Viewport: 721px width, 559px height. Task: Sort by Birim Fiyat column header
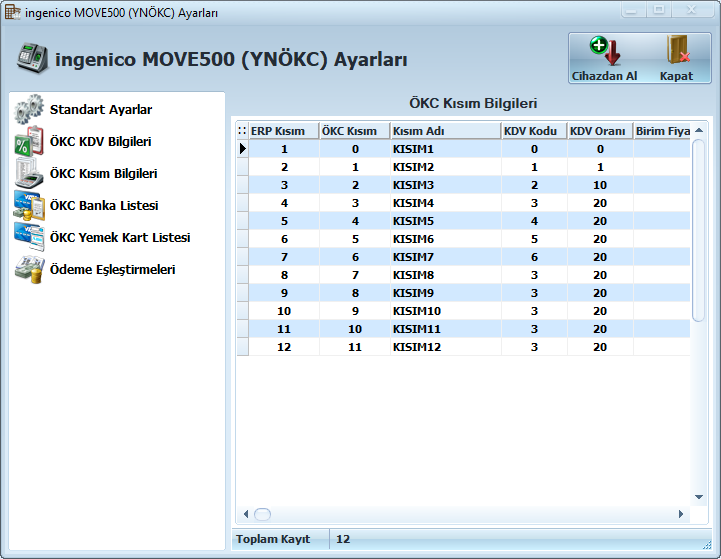(662, 131)
